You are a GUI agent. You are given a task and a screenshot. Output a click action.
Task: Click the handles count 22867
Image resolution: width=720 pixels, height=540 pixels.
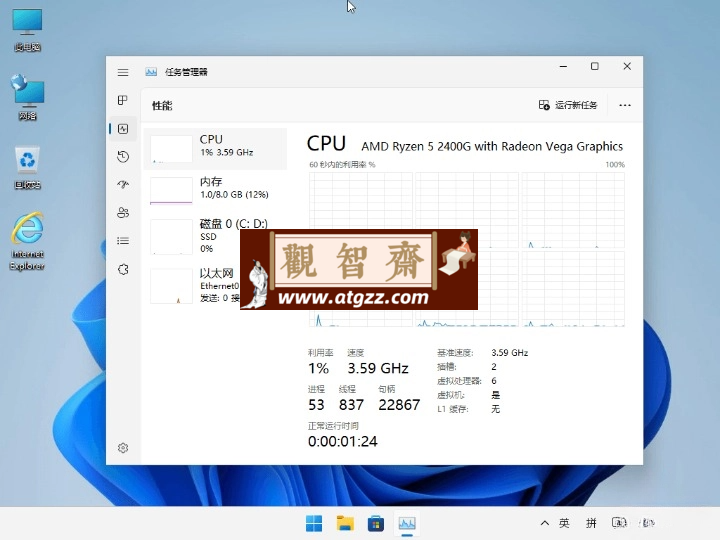(399, 405)
